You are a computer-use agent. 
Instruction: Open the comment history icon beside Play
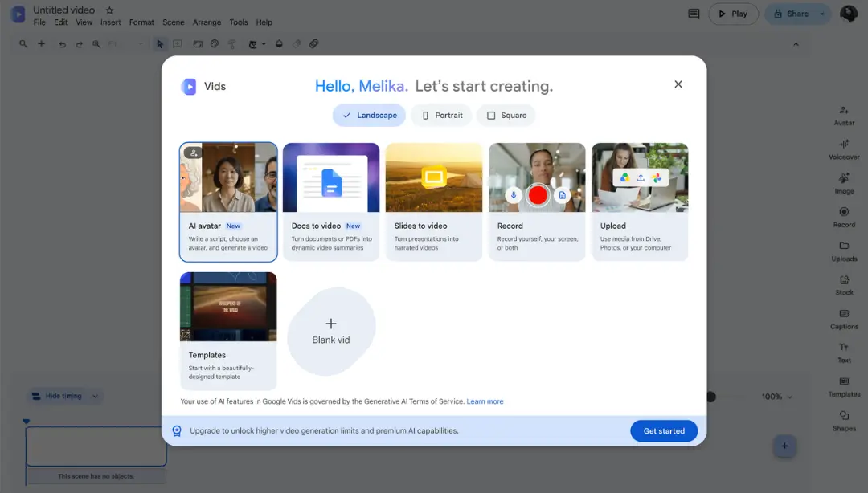694,14
